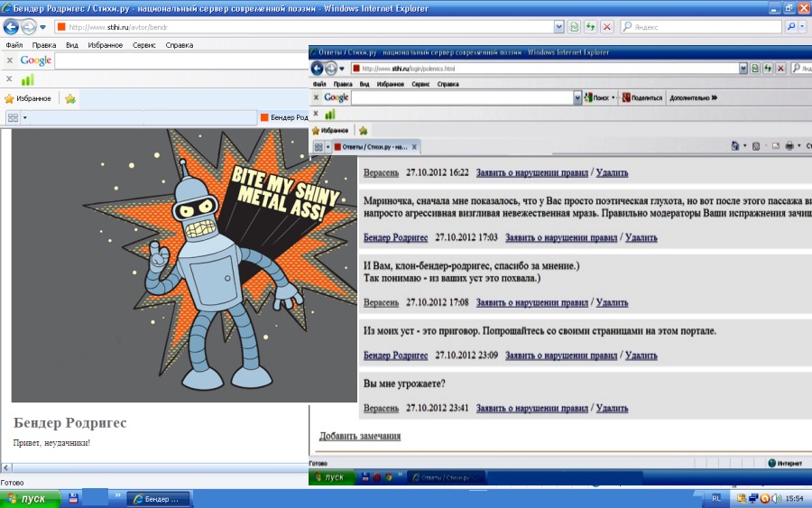
Task: Go back in the Бендер Родригес window
Action: click(11, 27)
